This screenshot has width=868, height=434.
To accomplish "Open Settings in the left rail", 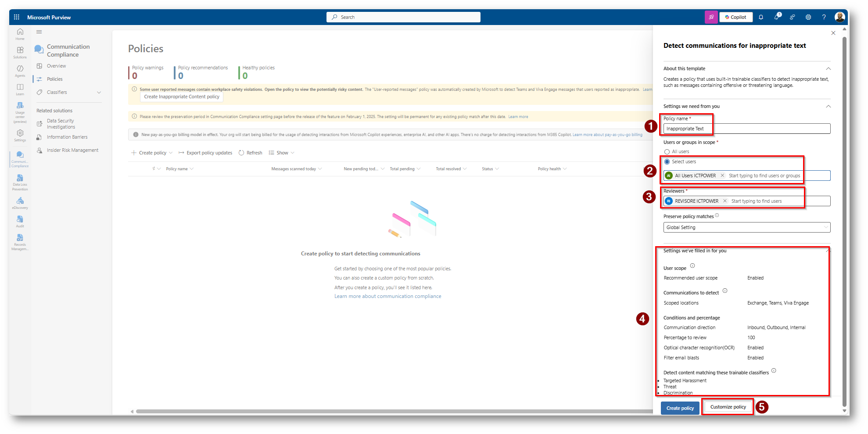I will [x=20, y=136].
